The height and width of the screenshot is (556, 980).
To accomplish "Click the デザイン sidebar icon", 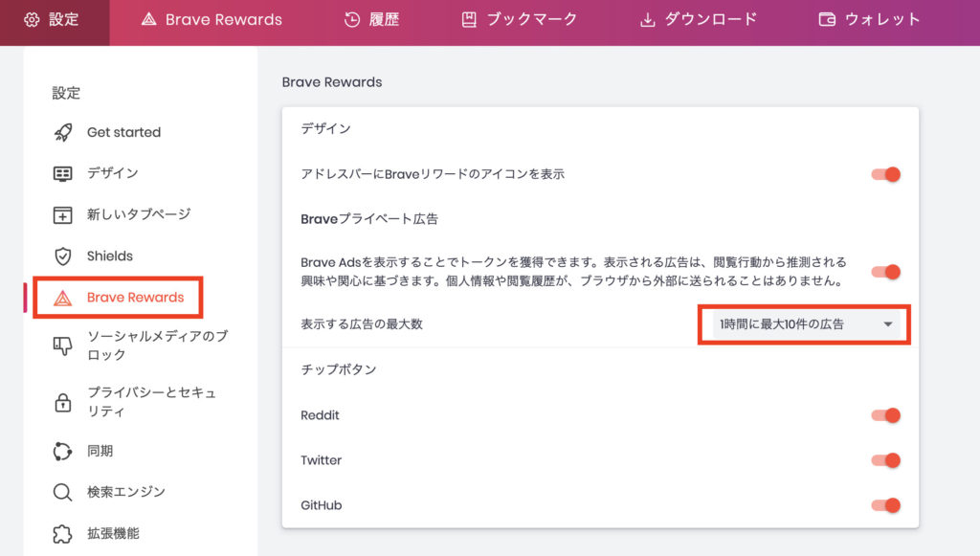I will (x=62, y=173).
